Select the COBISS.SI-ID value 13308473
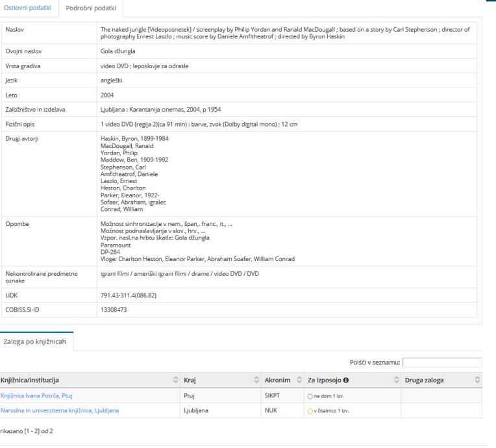 tap(114, 310)
